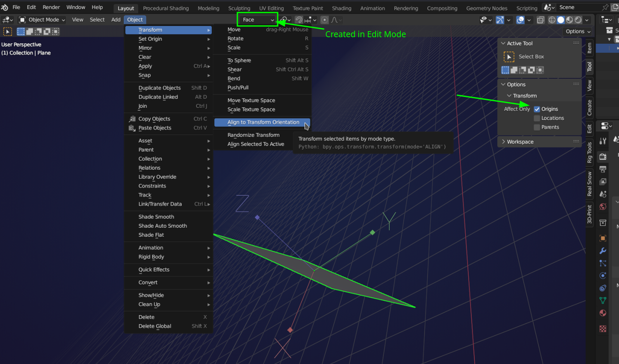619x364 pixels.
Task: Expand the Workspace panel
Action: coord(503,142)
